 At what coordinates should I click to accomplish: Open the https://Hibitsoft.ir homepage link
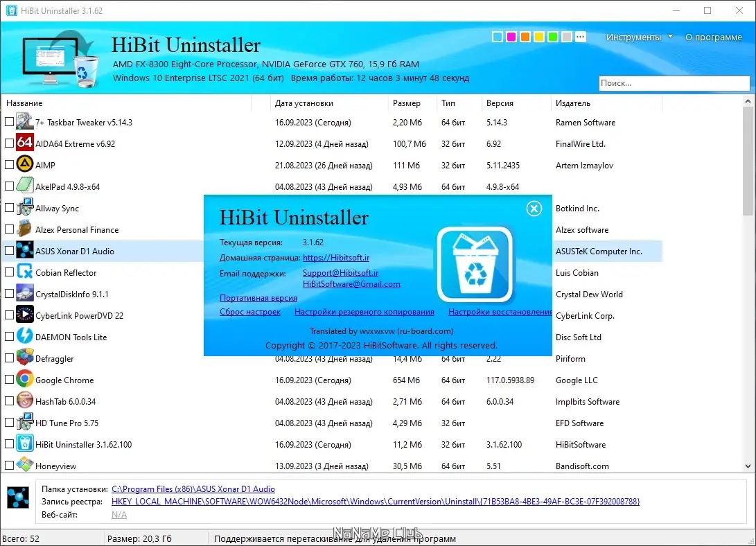336,258
